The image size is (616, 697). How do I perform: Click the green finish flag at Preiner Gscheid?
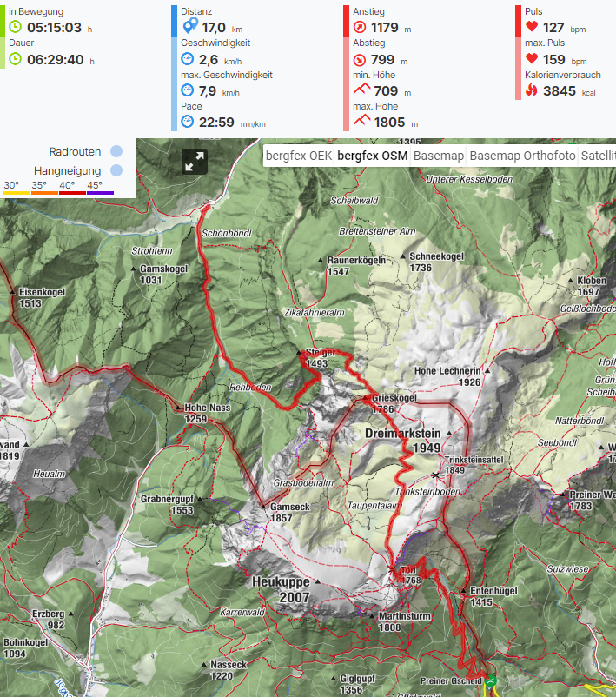(491, 680)
